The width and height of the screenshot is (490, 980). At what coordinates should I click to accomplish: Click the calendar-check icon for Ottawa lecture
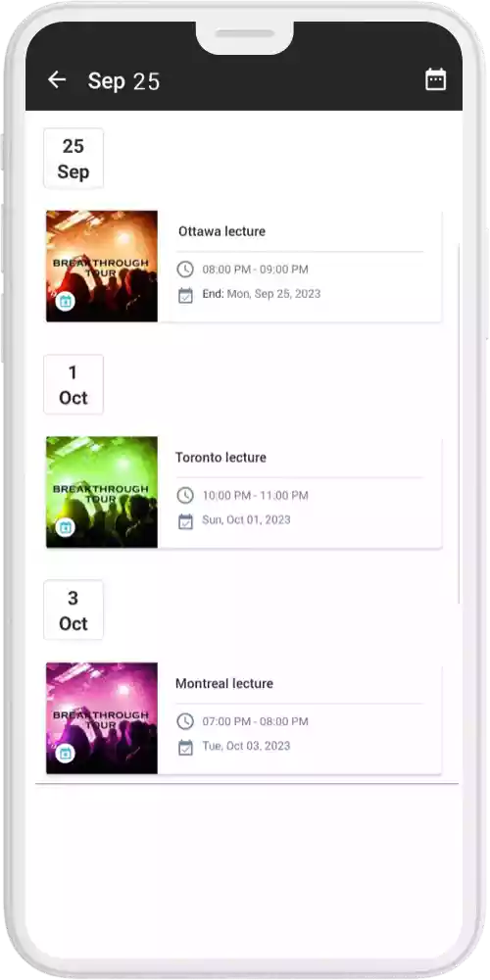pyautogui.click(x=185, y=295)
